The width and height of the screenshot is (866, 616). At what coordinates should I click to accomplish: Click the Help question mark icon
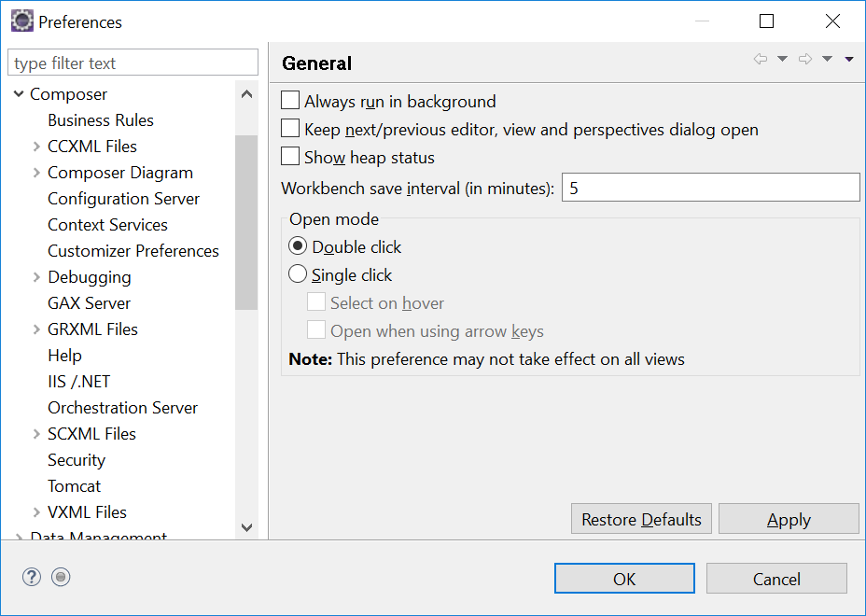[32, 577]
